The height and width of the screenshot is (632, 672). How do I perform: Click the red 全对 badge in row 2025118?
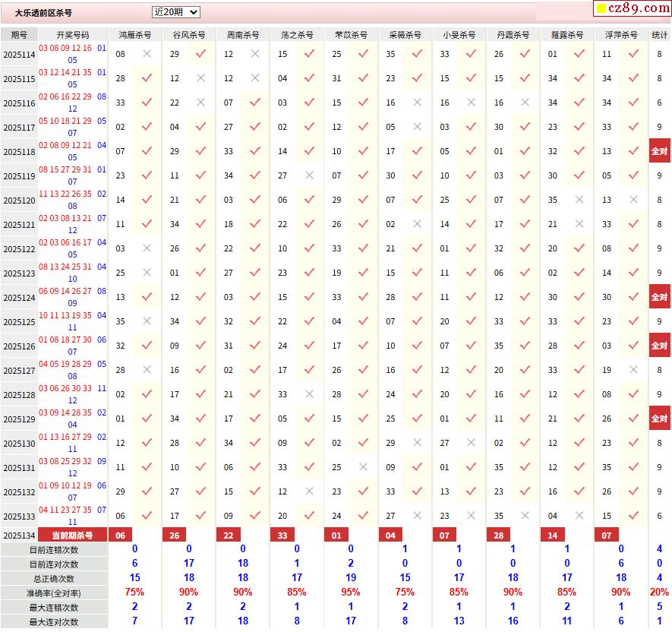[659, 151]
